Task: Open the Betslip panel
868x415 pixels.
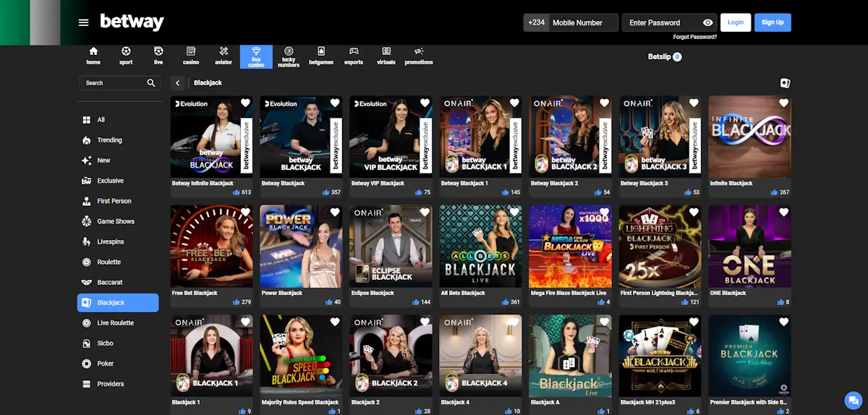Action: point(665,56)
